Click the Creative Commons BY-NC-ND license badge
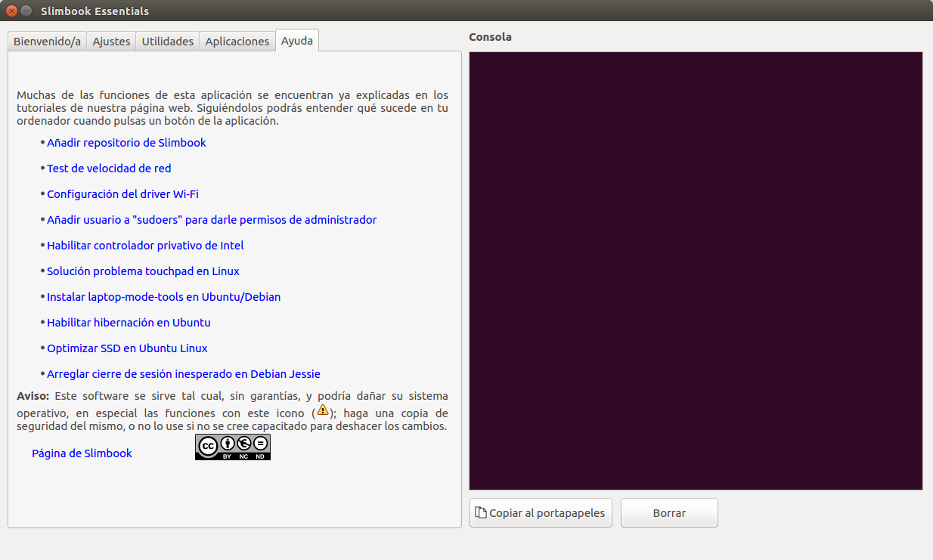This screenshot has width=933, height=560. [232, 447]
